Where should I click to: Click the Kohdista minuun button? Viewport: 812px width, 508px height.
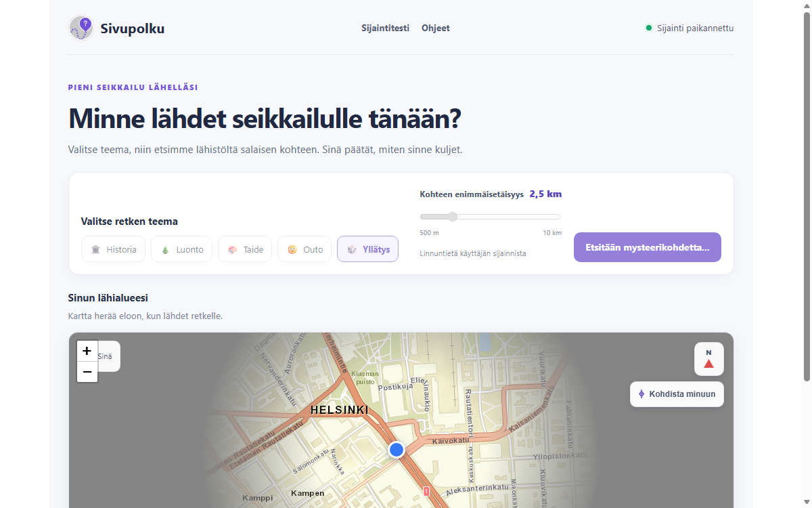coord(677,394)
